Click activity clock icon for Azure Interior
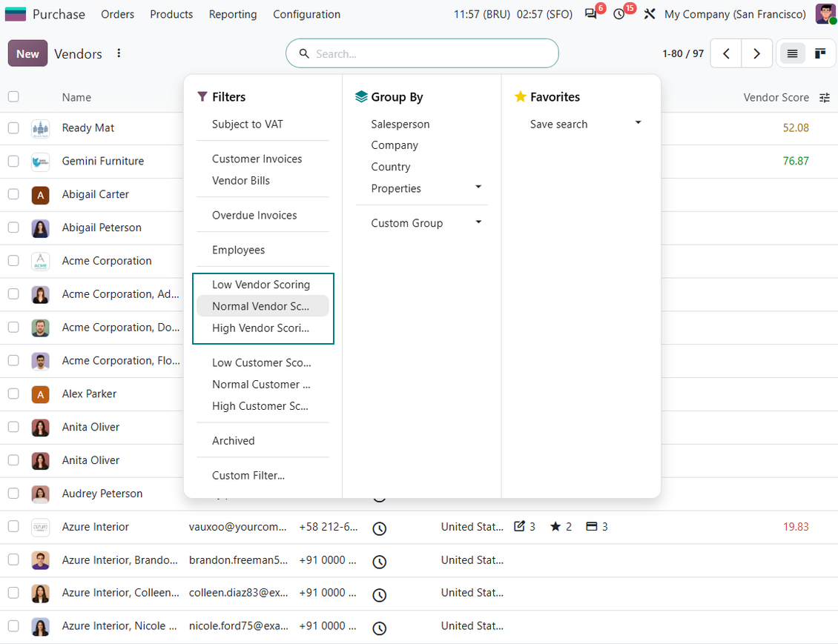 click(x=379, y=528)
